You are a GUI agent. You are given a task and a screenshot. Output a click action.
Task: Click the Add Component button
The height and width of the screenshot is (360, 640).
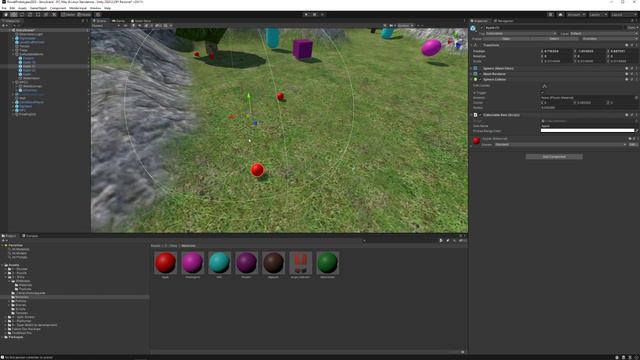coord(554,157)
